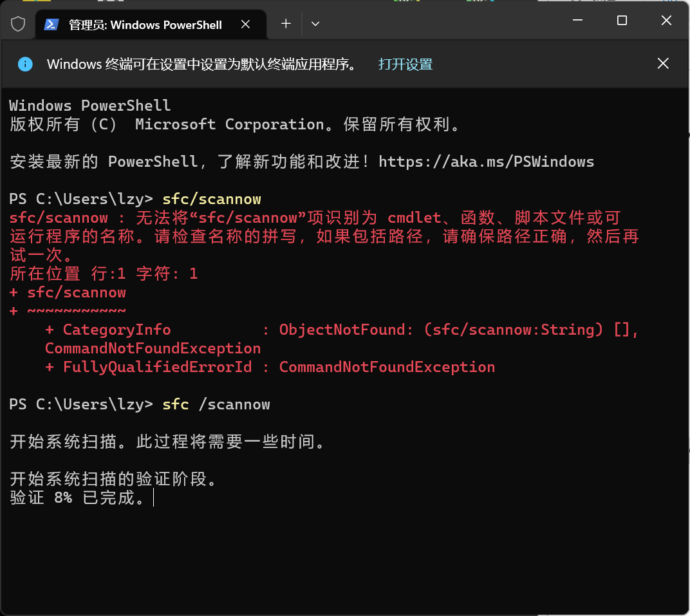Maximize the Windows Terminal window

(621, 20)
